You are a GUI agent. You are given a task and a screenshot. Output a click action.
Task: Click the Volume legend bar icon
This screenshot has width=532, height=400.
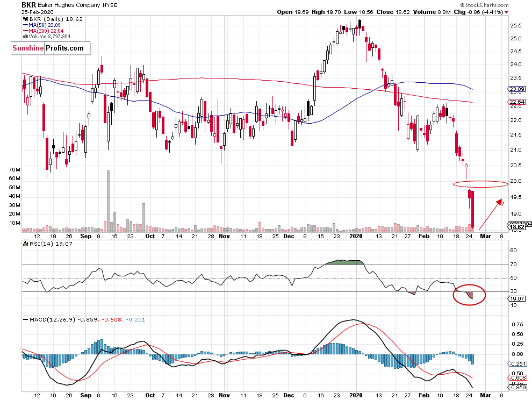25,37
